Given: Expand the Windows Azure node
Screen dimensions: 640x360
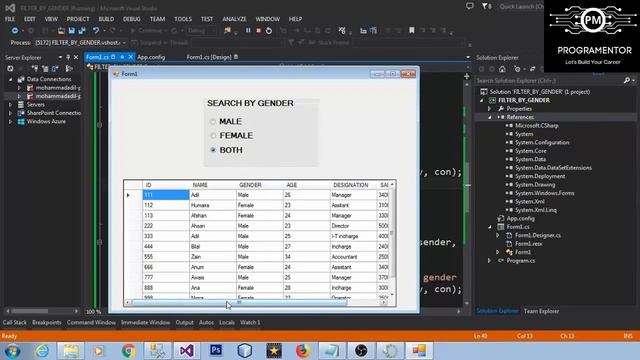Looking at the screenshot, I should [11, 122].
